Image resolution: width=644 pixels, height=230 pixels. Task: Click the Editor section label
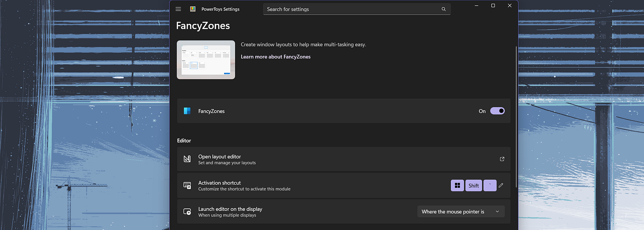pos(184,141)
